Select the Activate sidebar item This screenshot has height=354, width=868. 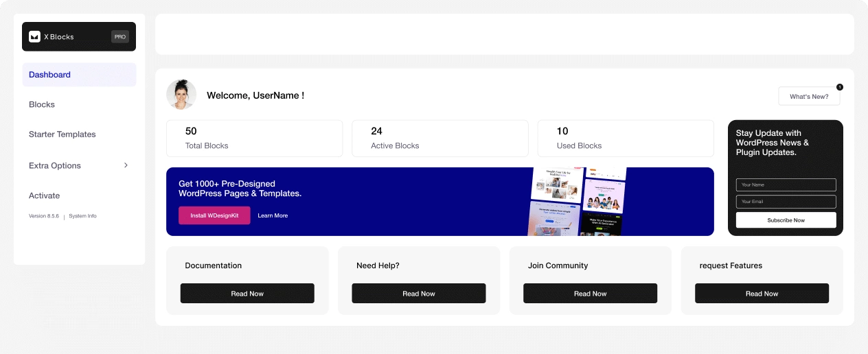(x=45, y=196)
